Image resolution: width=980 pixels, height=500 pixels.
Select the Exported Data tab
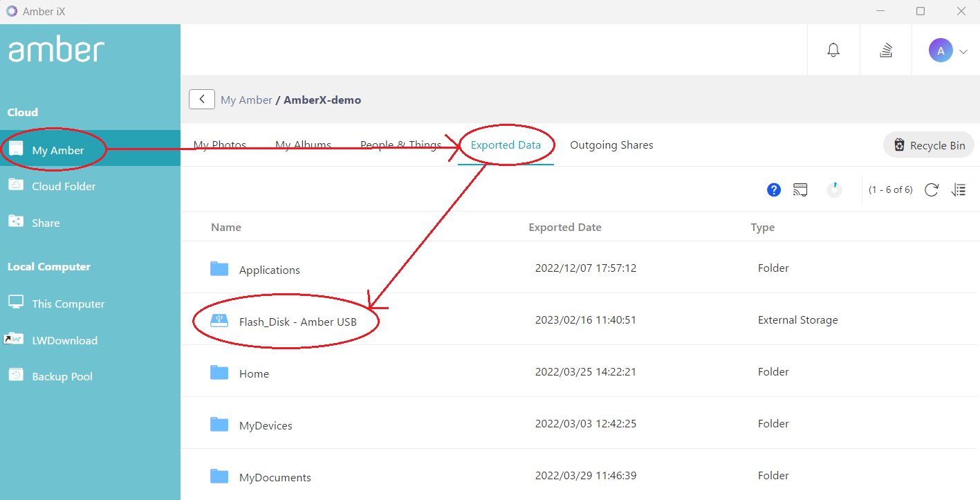pyautogui.click(x=506, y=145)
